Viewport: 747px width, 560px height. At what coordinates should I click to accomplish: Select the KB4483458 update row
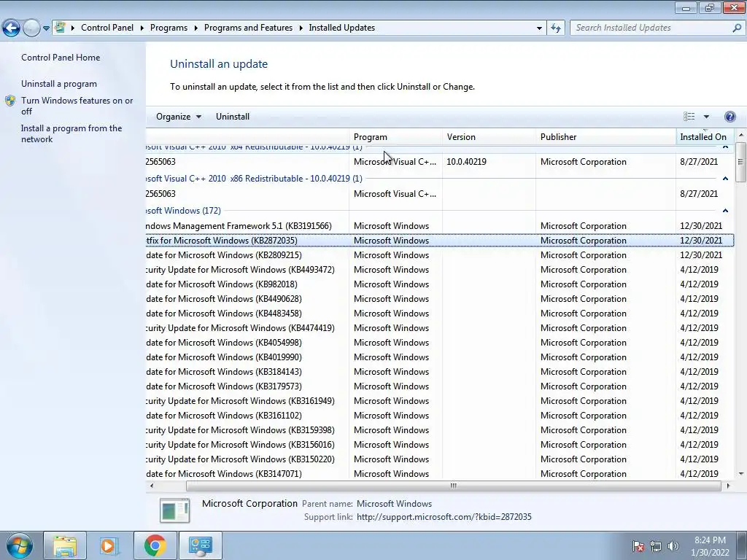[x=440, y=314]
